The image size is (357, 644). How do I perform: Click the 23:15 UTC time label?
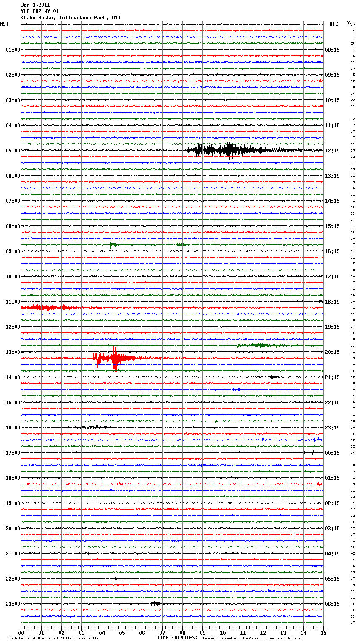click(332, 428)
